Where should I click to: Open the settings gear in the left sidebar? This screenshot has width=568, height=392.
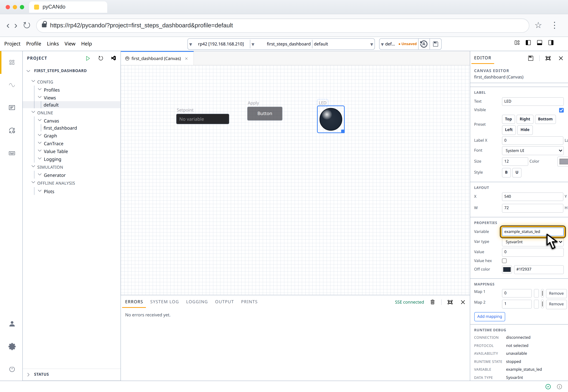12,347
